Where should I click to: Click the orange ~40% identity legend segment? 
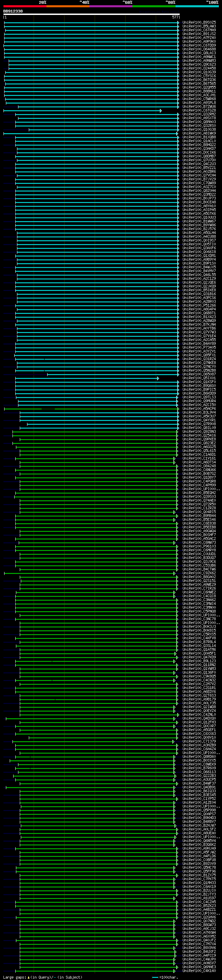pyautogui.click(x=68, y=6)
